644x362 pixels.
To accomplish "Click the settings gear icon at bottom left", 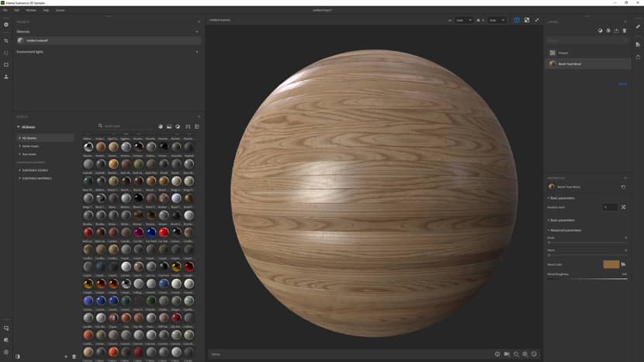I will click(6, 352).
